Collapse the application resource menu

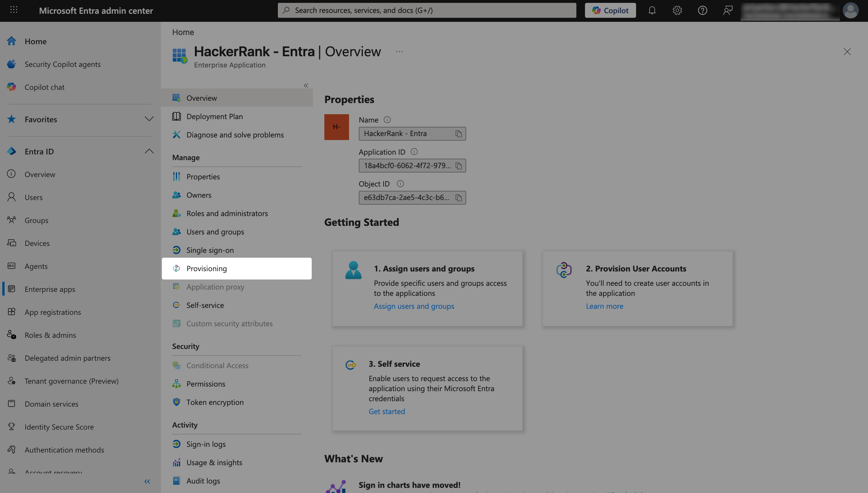point(306,85)
